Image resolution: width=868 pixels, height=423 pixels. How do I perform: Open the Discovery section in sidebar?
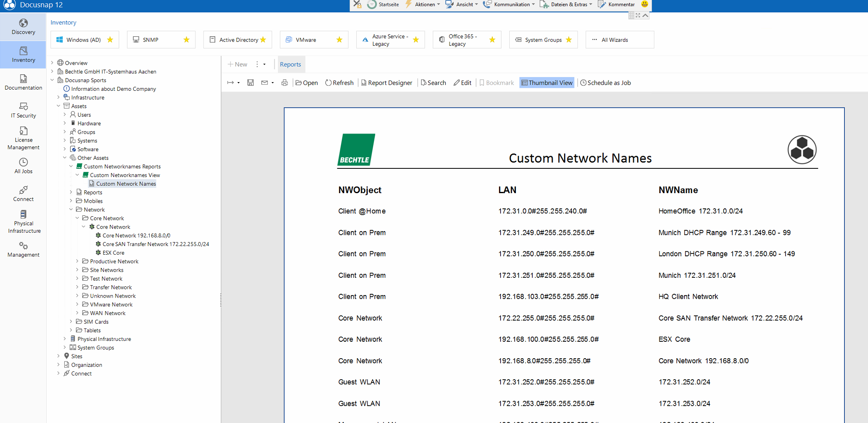pos(23,27)
